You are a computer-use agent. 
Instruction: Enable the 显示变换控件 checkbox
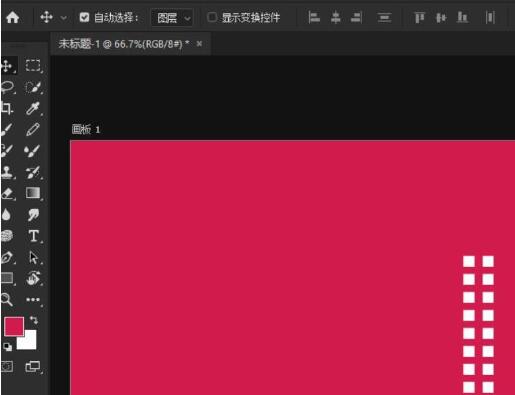tap(212, 17)
